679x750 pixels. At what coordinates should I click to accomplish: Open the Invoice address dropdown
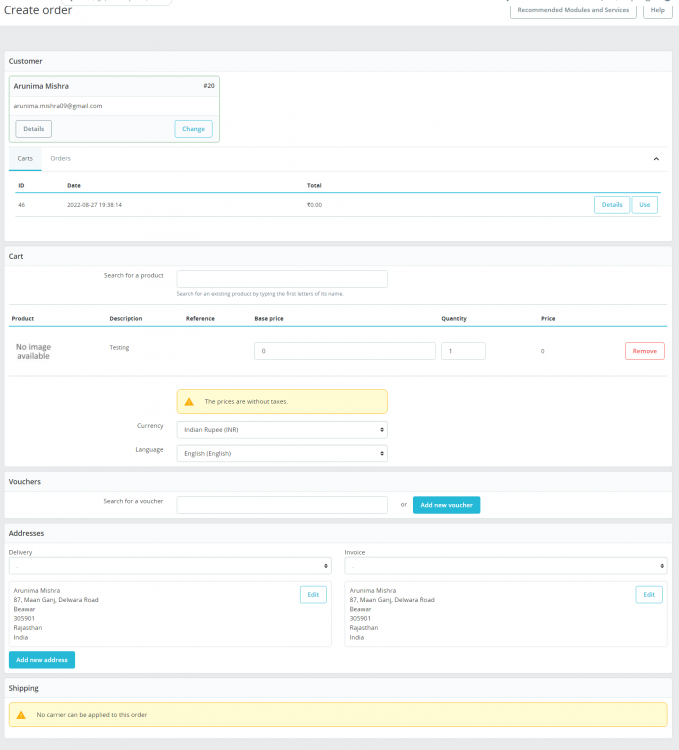coord(506,566)
